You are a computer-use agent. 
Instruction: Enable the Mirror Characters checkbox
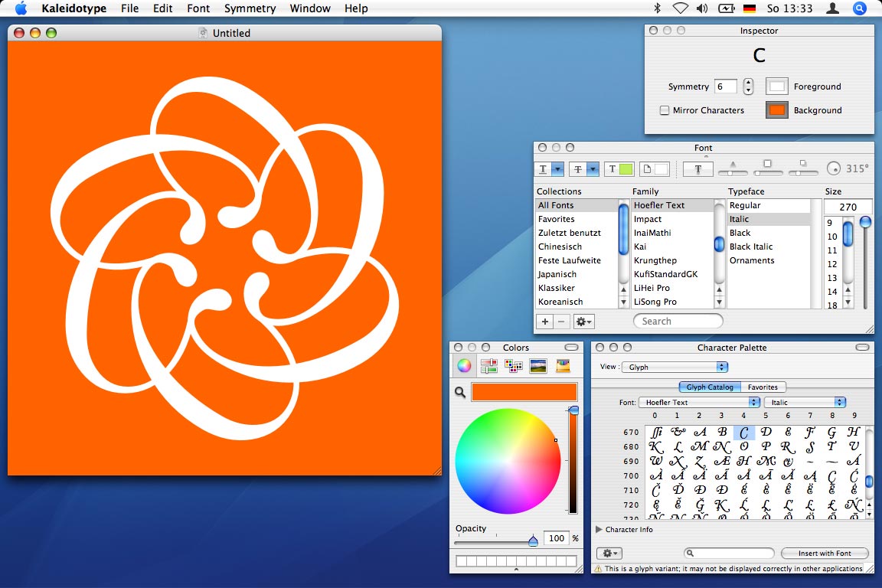665,110
